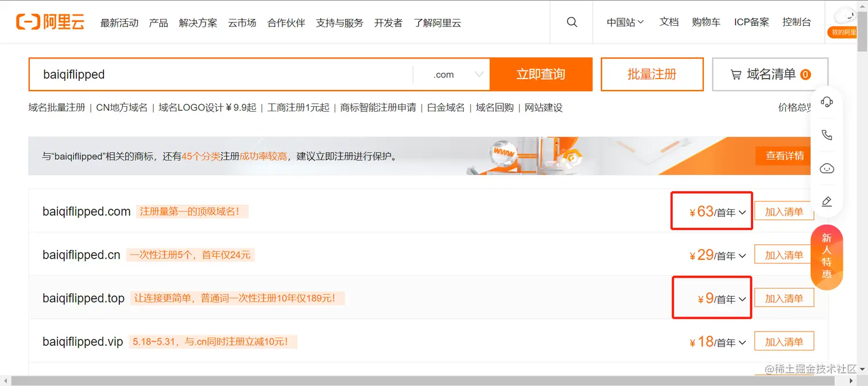868x386 pixels.
Task: Click the 45个分类 text in the banner
Action: pos(201,156)
